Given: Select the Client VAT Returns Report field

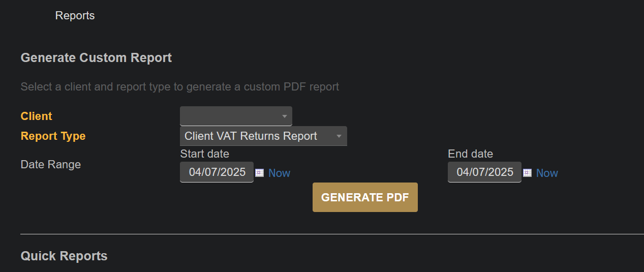Looking at the screenshot, I should (x=263, y=136).
